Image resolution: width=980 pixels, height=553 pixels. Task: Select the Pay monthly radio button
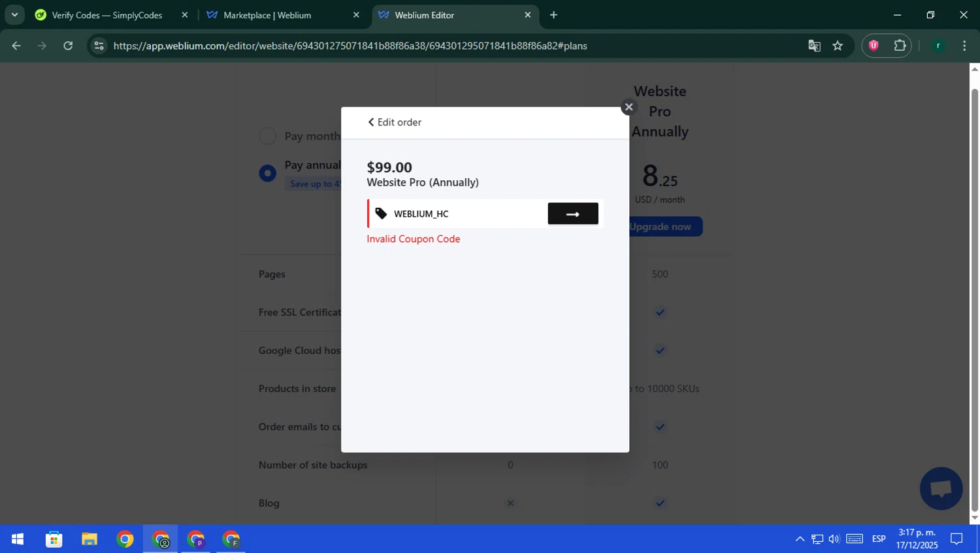(267, 136)
